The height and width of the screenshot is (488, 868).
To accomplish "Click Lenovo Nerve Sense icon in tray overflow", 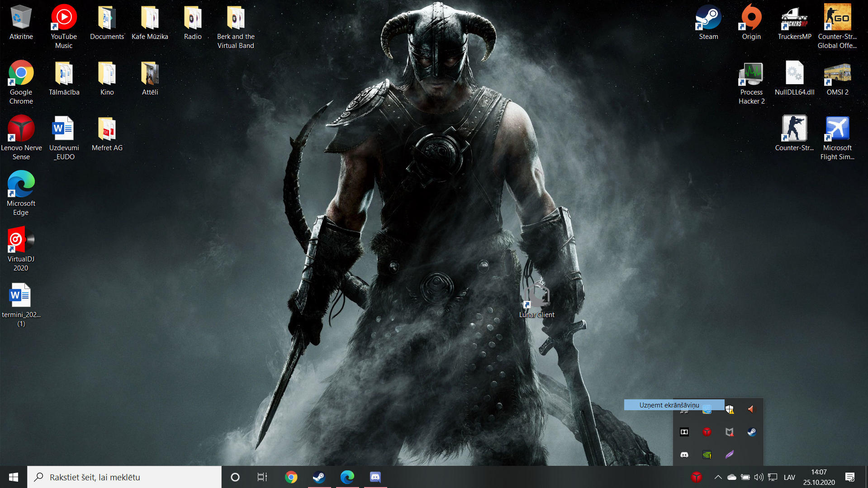I will [707, 432].
